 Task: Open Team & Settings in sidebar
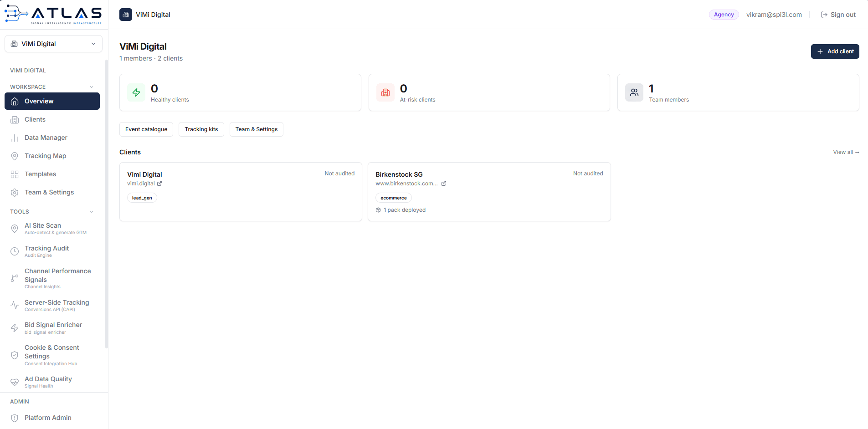coord(52,192)
